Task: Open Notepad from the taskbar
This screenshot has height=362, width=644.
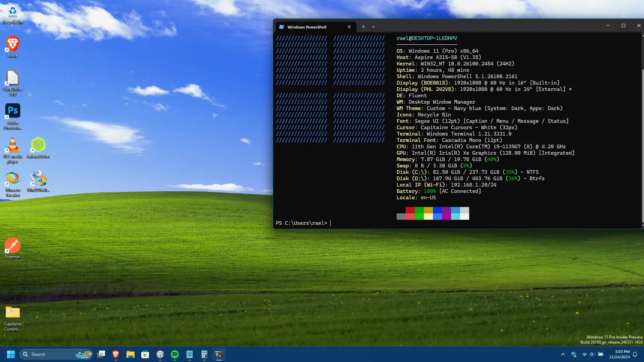Action: 190,354
